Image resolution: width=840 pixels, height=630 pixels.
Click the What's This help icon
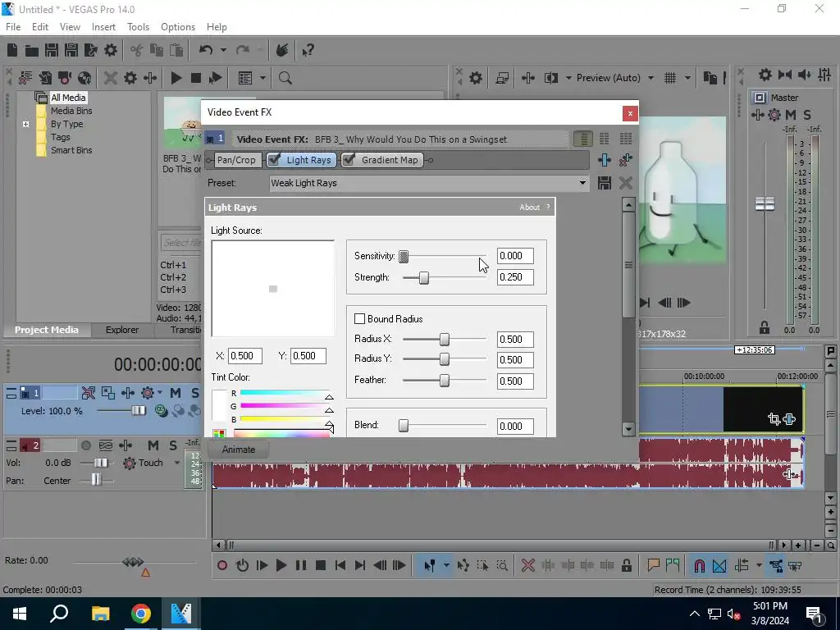coord(308,50)
